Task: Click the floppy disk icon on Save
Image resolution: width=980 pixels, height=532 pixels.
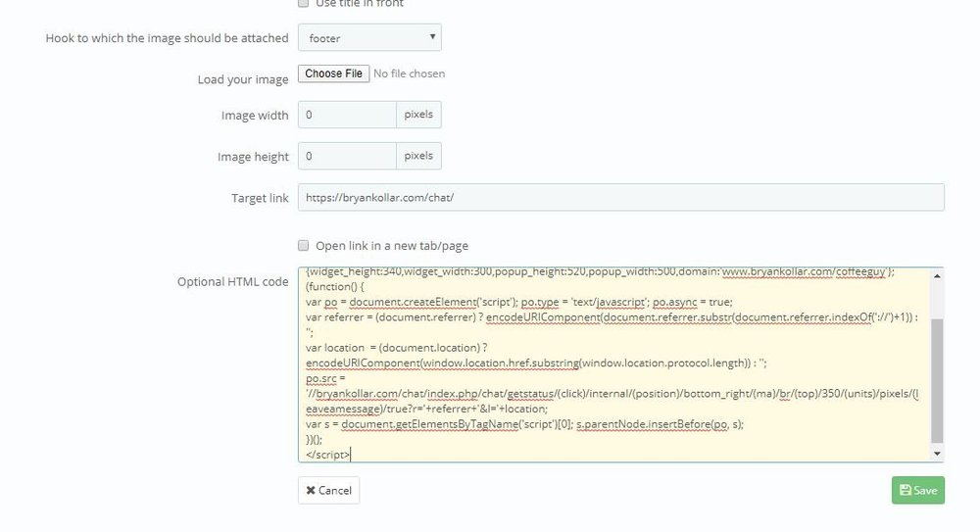Action: [x=905, y=491]
